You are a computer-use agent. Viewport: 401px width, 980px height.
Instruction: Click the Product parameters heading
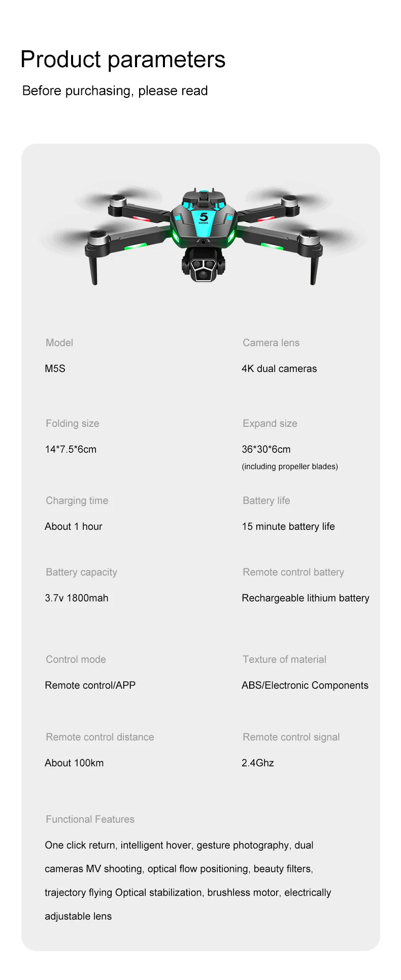(x=123, y=59)
